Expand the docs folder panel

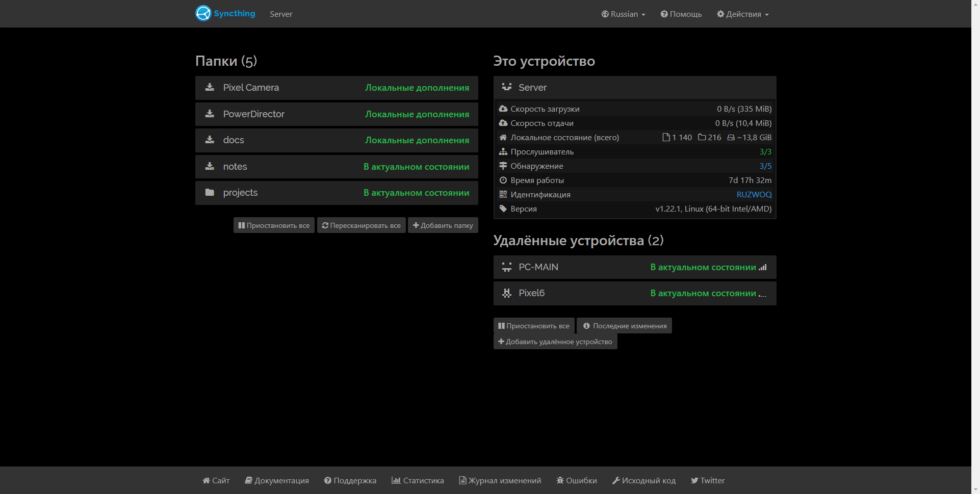tap(337, 140)
